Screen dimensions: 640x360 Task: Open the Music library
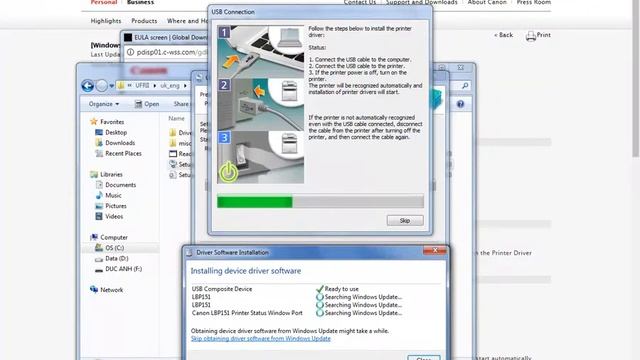(x=109, y=196)
